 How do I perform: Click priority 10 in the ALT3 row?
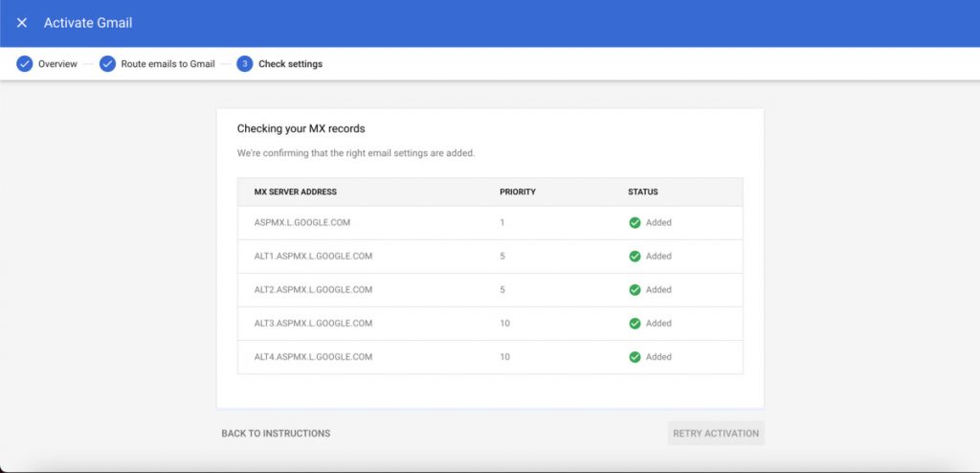tap(504, 324)
